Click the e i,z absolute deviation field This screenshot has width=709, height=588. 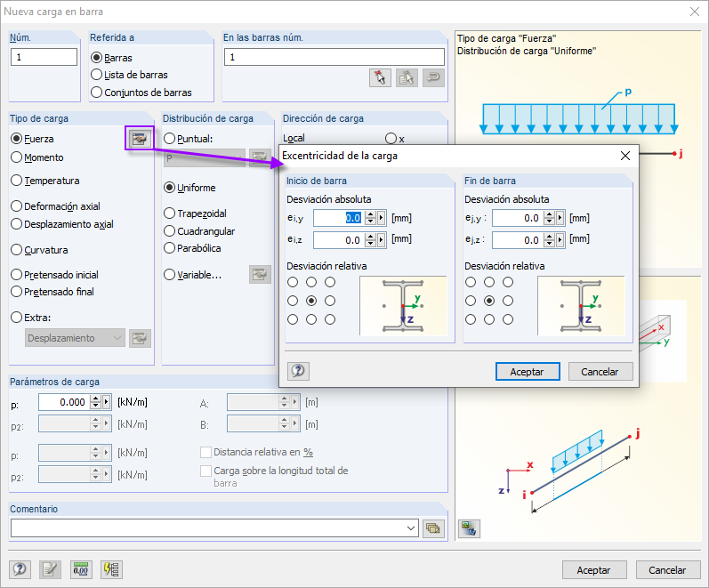click(339, 239)
